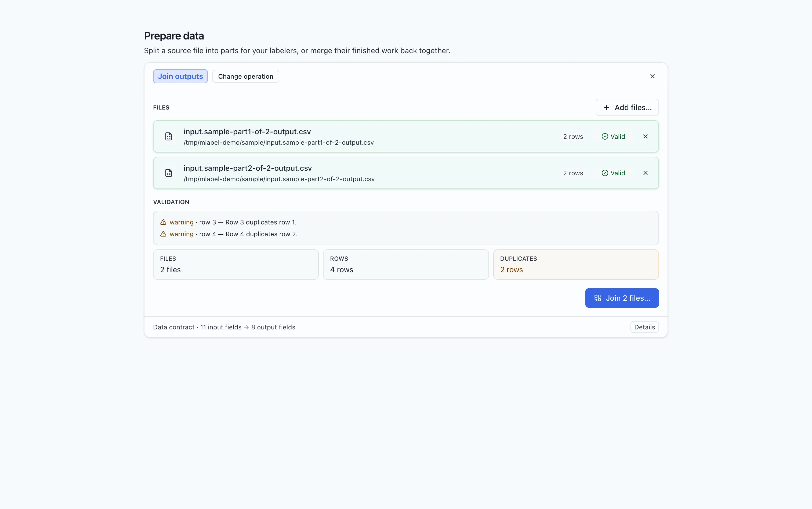
Task: Click the '2 rows' count for part1 file
Action: [x=573, y=137]
